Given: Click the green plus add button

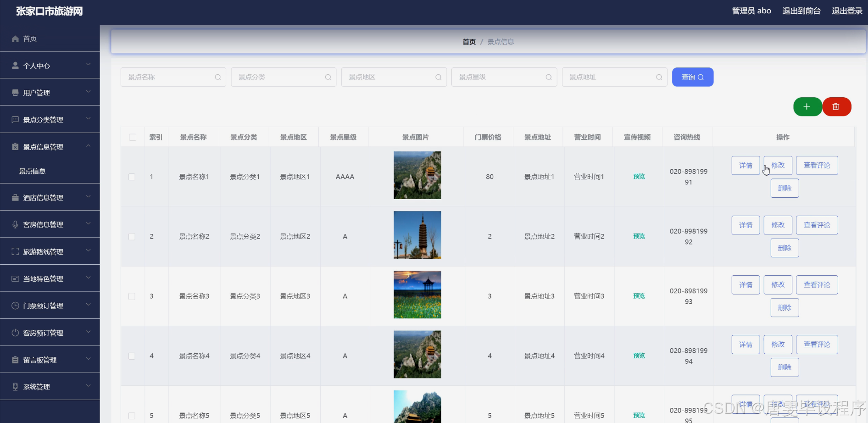Looking at the screenshot, I should (x=807, y=107).
